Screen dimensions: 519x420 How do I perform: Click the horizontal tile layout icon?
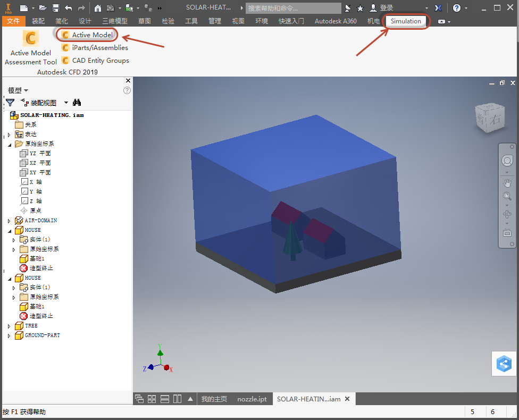click(165, 399)
